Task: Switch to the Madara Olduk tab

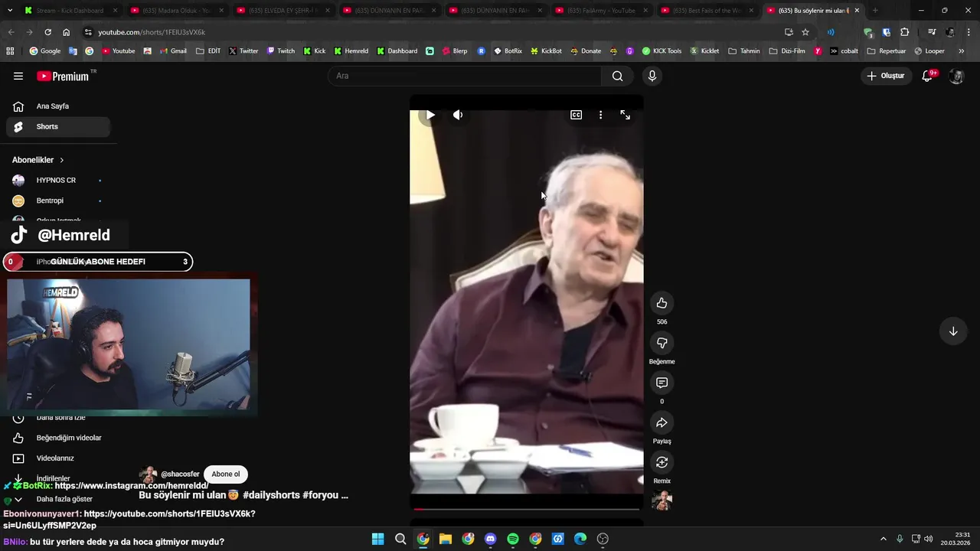Action: pyautogui.click(x=176, y=11)
